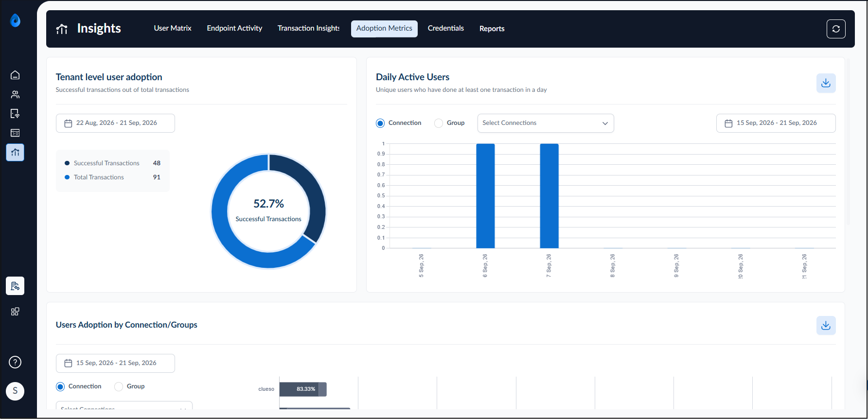This screenshot has height=419, width=868.
Task: Click the 8 Sep, 26 axis label
Action: pyautogui.click(x=612, y=266)
